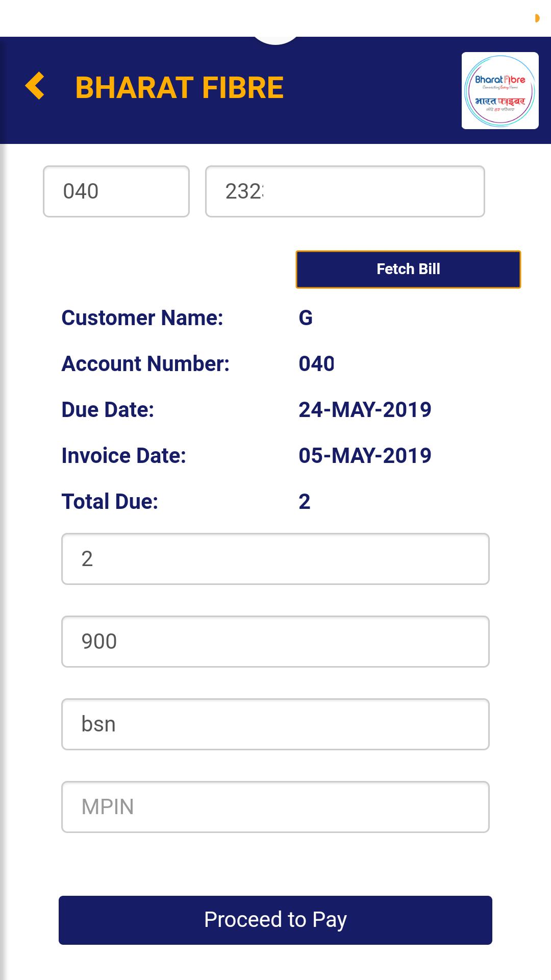Tap the Account Number value 040
551x980 pixels.
coord(316,364)
